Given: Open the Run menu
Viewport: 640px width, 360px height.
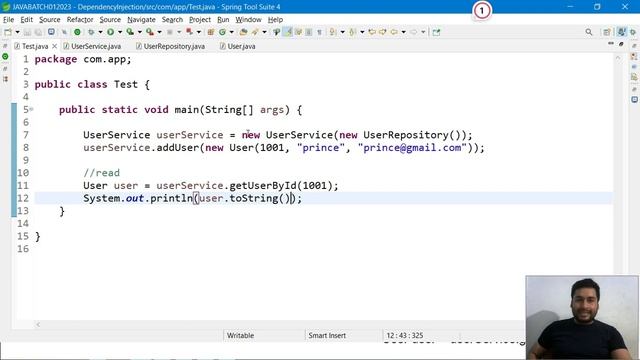Looking at the screenshot, I should click(x=223, y=19).
